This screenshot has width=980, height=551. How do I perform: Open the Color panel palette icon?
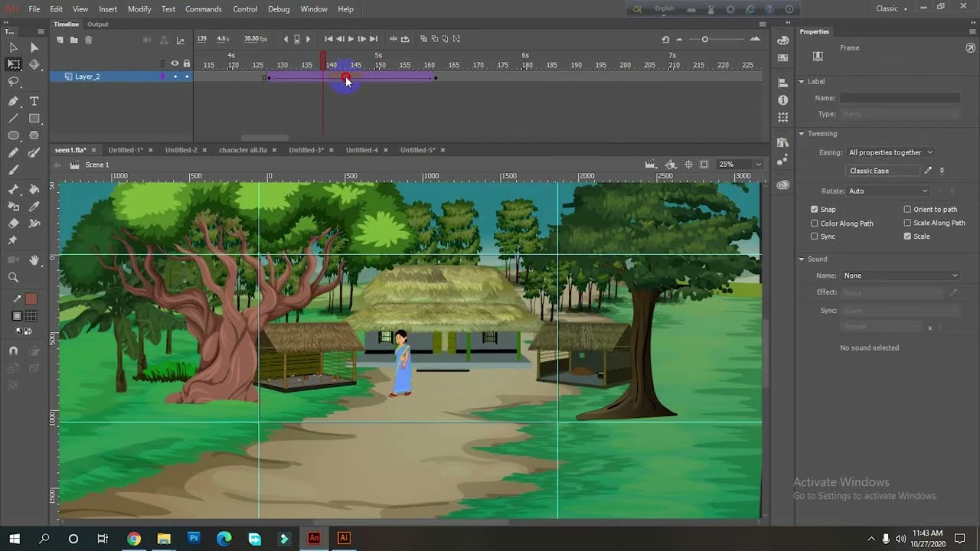pos(782,41)
